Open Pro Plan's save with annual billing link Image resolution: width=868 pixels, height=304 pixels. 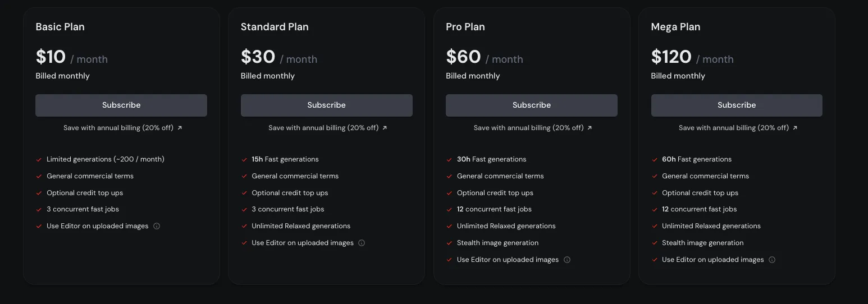click(x=533, y=128)
